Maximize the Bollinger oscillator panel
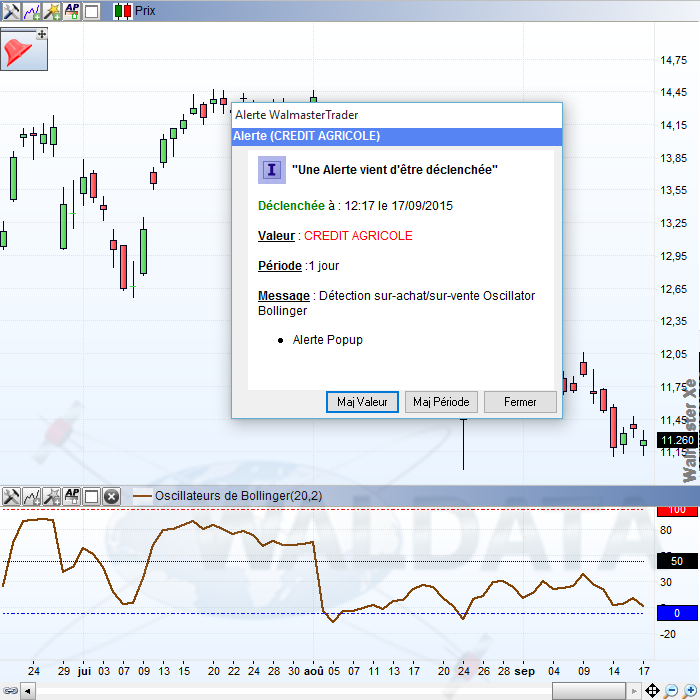 point(92,496)
